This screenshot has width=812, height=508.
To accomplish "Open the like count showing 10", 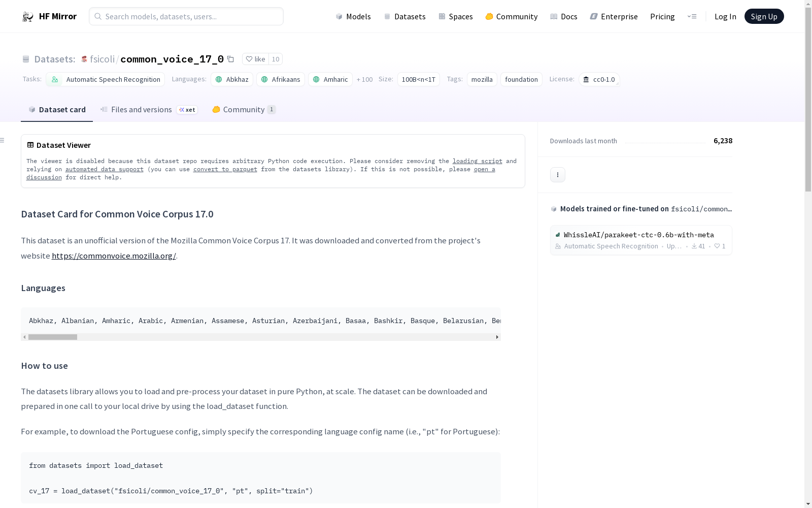I will pos(276,59).
